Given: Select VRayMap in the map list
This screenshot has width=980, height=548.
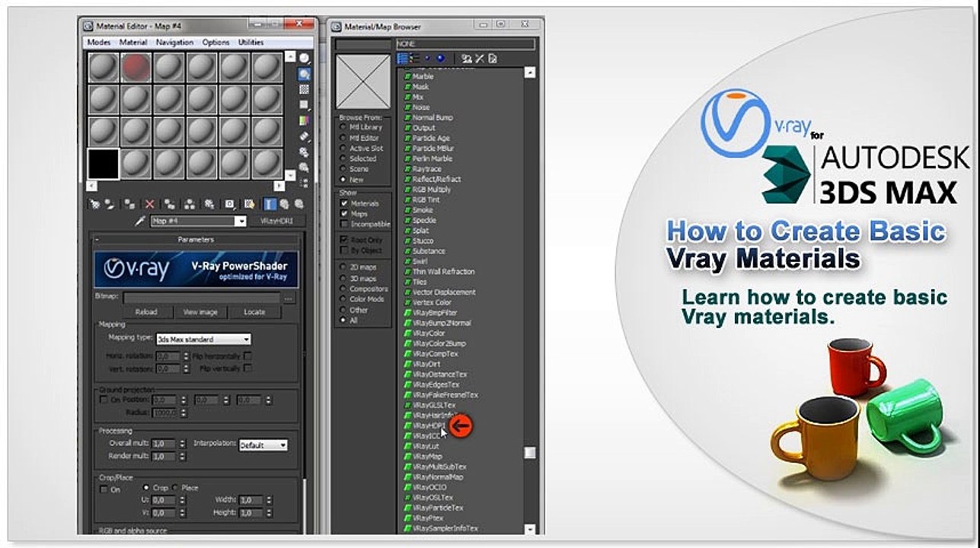Looking at the screenshot, I should tap(428, 457).
